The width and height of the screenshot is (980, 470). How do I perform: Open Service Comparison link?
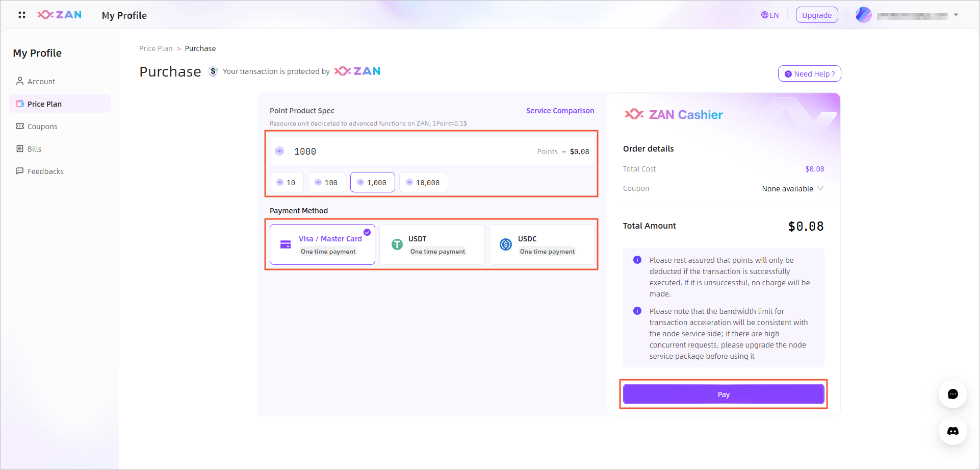pyautogui.click(x=560, y=111)
